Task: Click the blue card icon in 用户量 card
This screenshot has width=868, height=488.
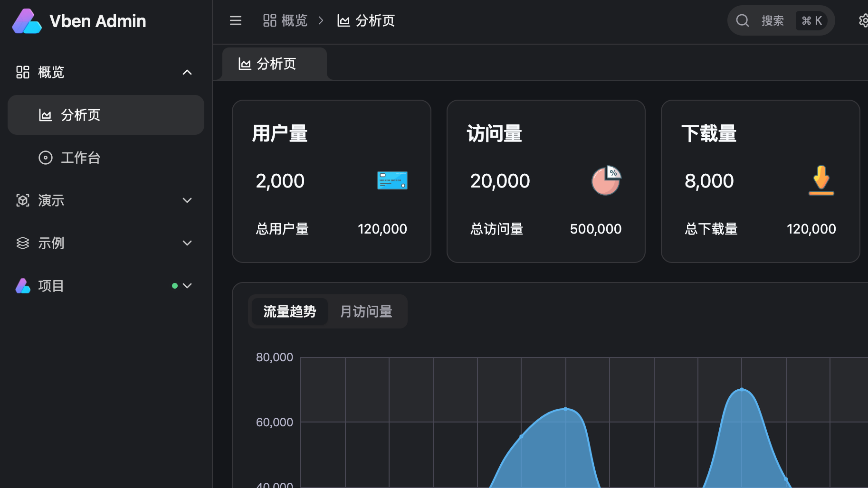Action: 392,180
